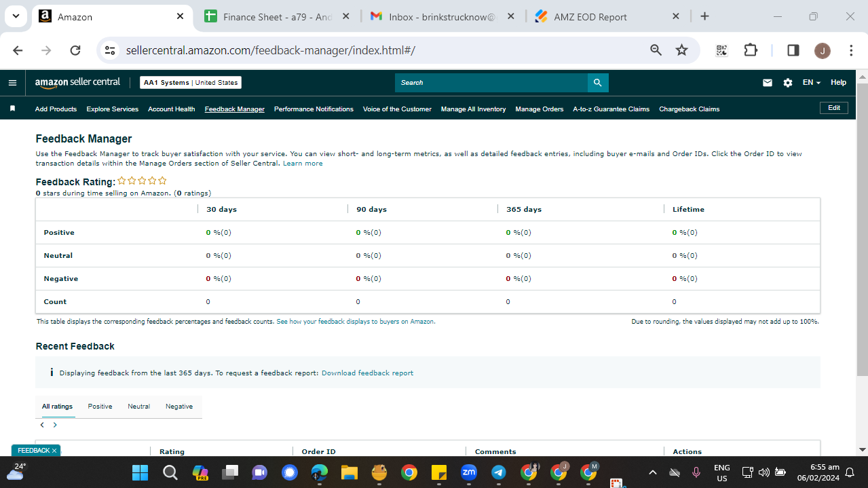Dismiss the FEEDBACK widget with its X
The image size is (868, 488).
tap(54, 451)
